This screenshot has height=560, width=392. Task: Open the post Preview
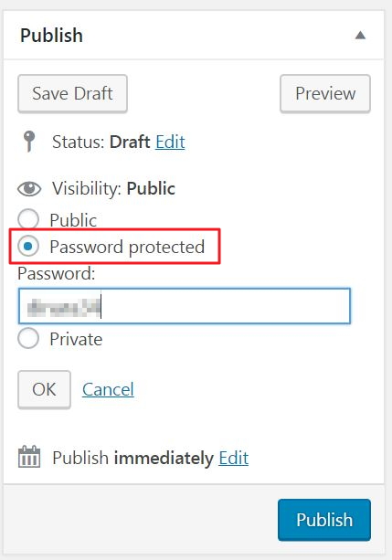tap(325, 93)
